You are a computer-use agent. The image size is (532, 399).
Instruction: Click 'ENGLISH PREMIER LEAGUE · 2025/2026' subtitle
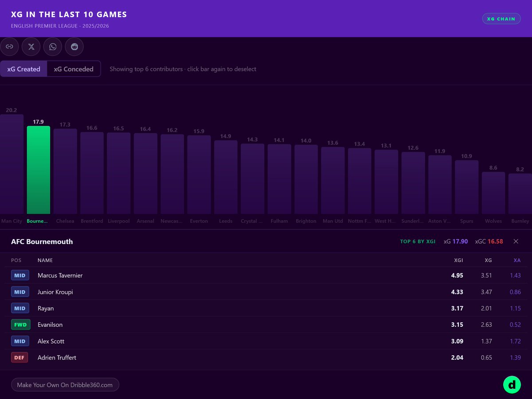[60, 26]
